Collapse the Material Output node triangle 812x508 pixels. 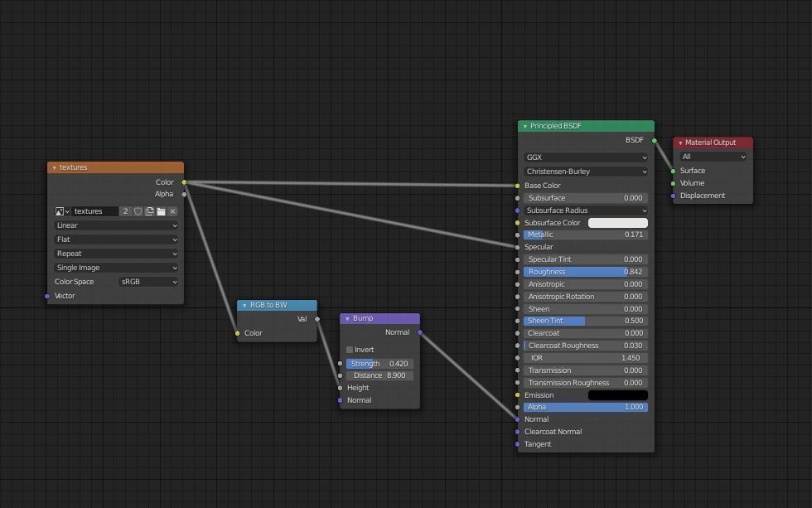(x=680, y=143)
